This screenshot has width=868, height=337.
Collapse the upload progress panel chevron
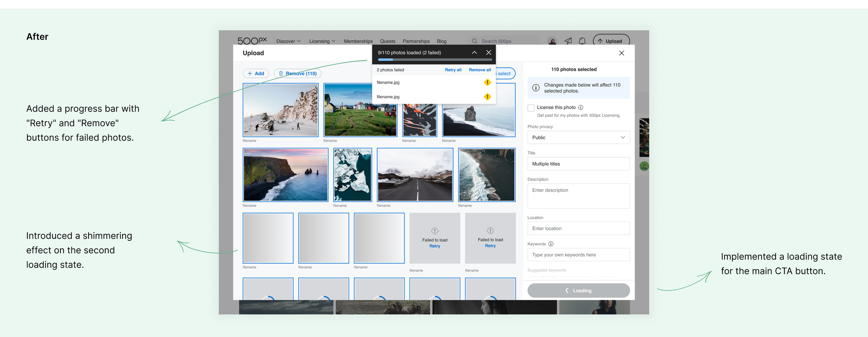[474, 52]
